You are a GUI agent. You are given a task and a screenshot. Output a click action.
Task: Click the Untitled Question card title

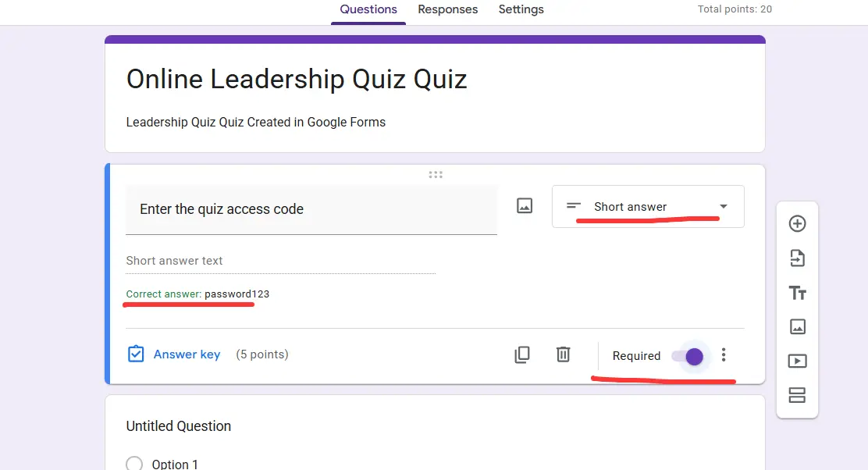click(x=179, y=426)
